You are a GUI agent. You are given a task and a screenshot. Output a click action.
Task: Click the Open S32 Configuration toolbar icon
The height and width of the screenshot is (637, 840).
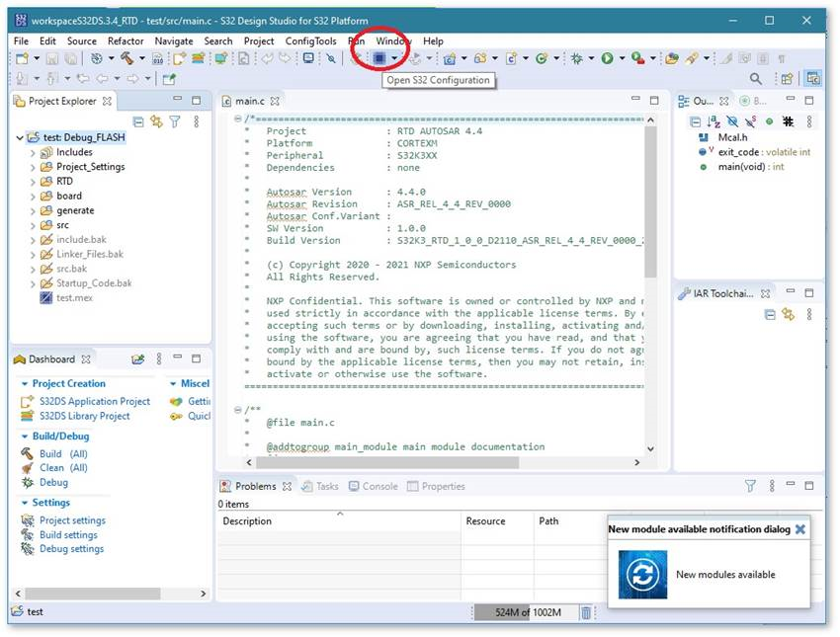click(x=379, y=58)
